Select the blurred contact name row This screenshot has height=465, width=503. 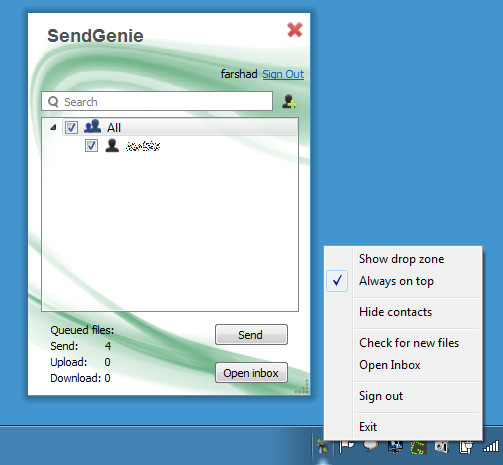coord(143,146)
